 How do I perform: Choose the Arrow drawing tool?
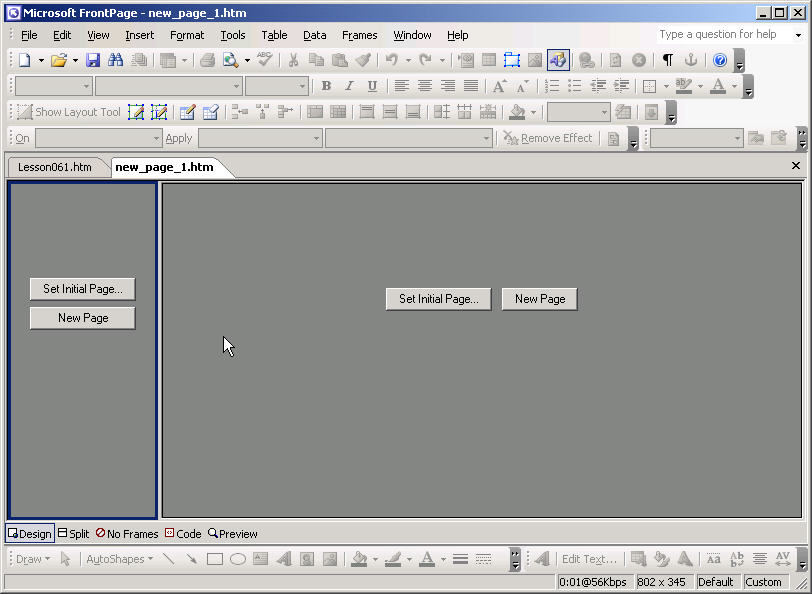(192, 559)
